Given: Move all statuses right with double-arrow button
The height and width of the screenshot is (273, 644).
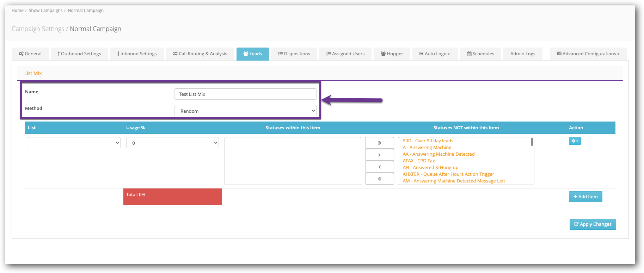Looking at the screenshot, I should (x=379, y=143).
